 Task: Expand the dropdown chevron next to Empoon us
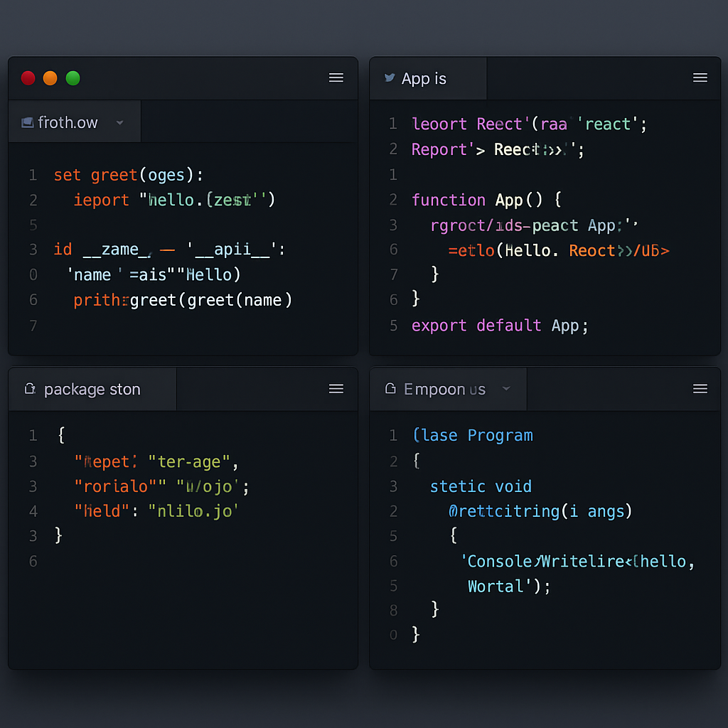click(505, 389)
